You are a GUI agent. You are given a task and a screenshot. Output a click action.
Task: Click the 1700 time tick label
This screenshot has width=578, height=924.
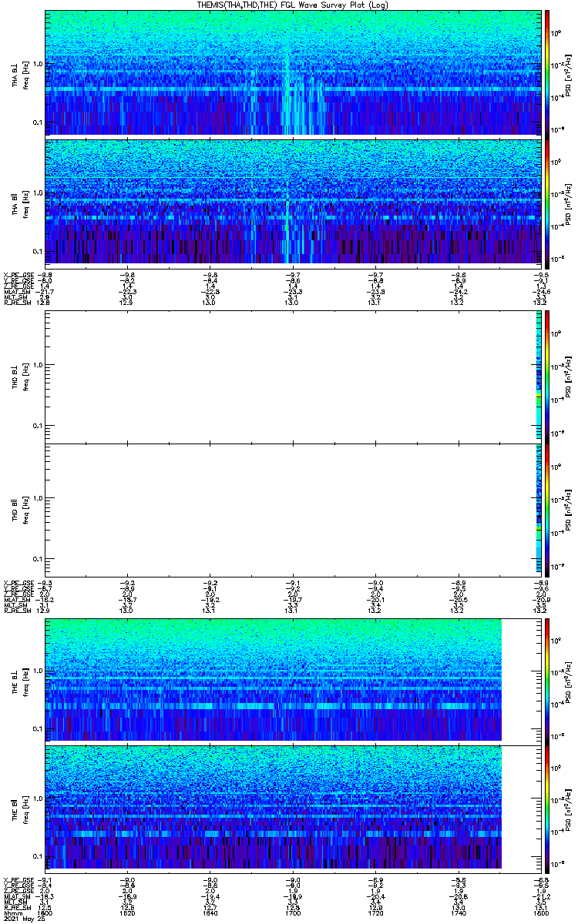coord(293,913)
